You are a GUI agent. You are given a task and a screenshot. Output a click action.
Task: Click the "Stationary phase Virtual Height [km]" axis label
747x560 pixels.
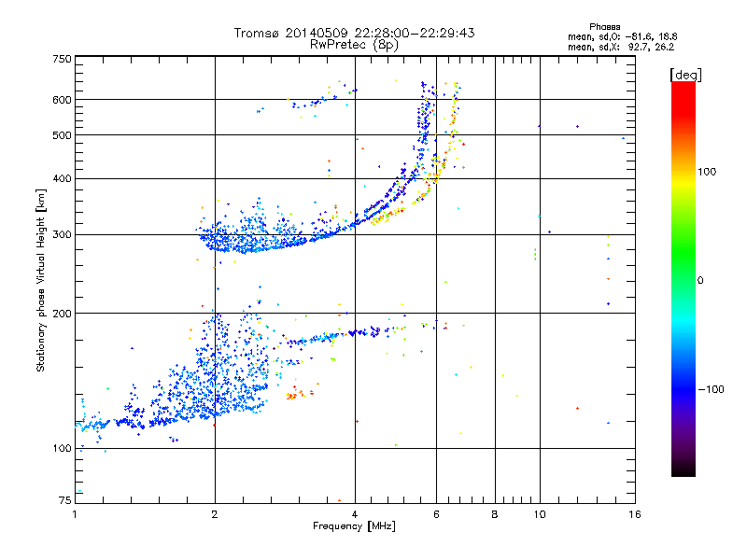tap(41, 281)
